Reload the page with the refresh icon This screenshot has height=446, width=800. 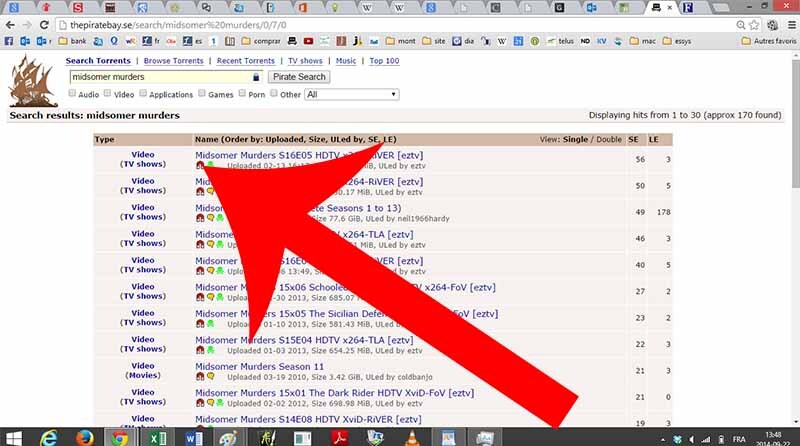click(x=44, y=24)
